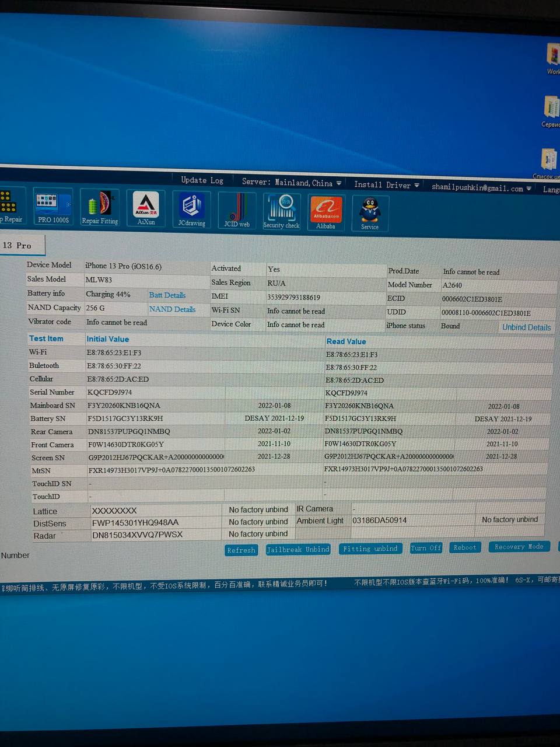Select No factory unbind in the Lattice row
This screenshot has height=747, width=560.
pos(258,509)
